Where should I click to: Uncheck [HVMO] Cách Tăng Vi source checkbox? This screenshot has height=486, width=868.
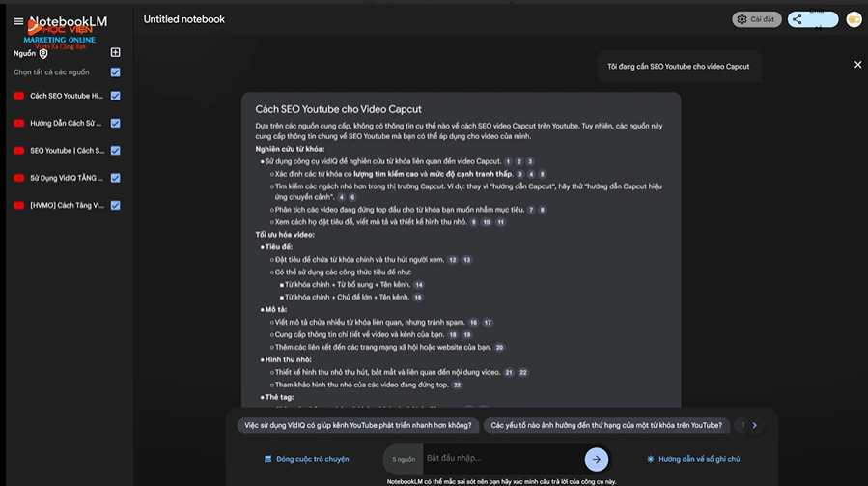pos(115,205)
